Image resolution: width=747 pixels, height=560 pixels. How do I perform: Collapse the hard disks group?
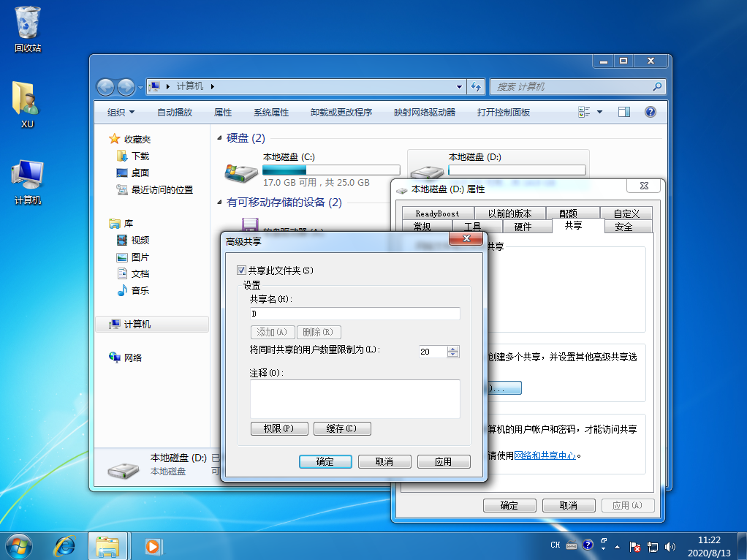tap(221, 138)
